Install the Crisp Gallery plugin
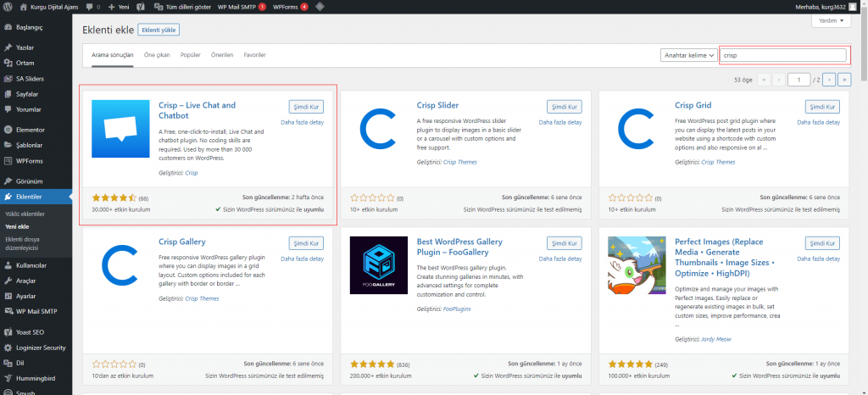 (306, 243)
